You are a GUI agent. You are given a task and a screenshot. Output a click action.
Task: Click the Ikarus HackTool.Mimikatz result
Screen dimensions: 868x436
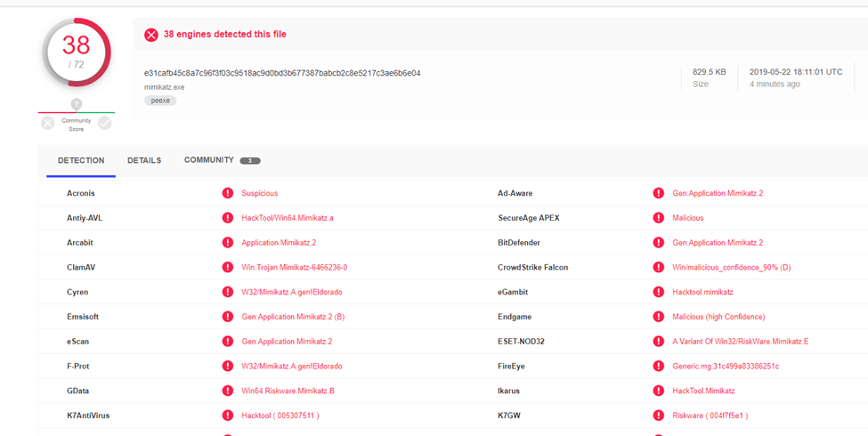(x=703, y=391)
